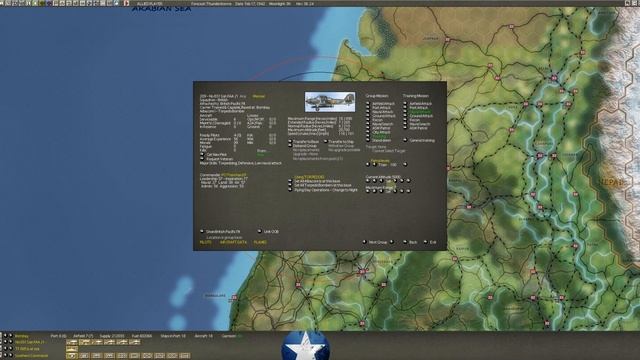Click the task force ship icon in bottom panel
The image size is (640, 360).
click(x=72, y=349)
